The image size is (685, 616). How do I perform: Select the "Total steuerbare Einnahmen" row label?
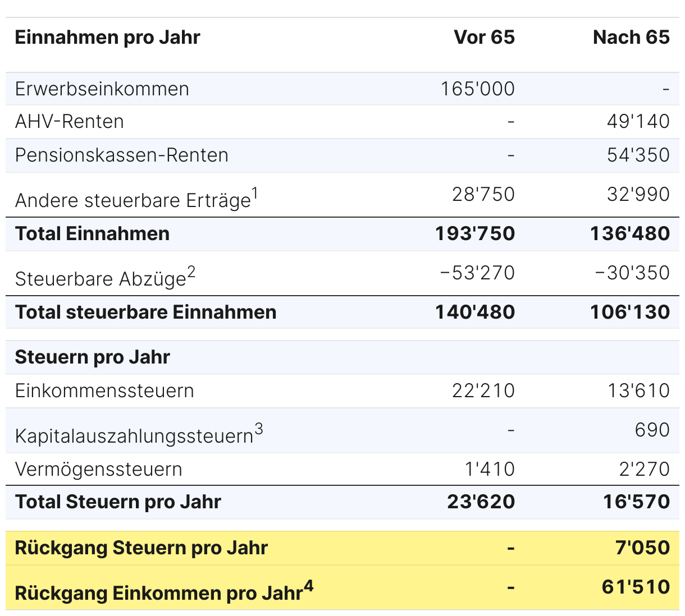click(145, 312)
